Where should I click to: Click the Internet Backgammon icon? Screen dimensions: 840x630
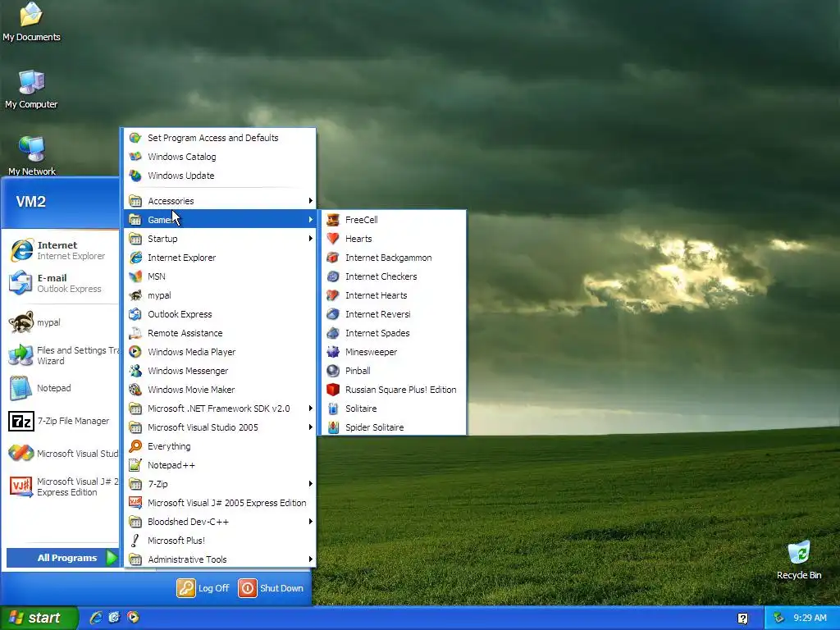333,258
